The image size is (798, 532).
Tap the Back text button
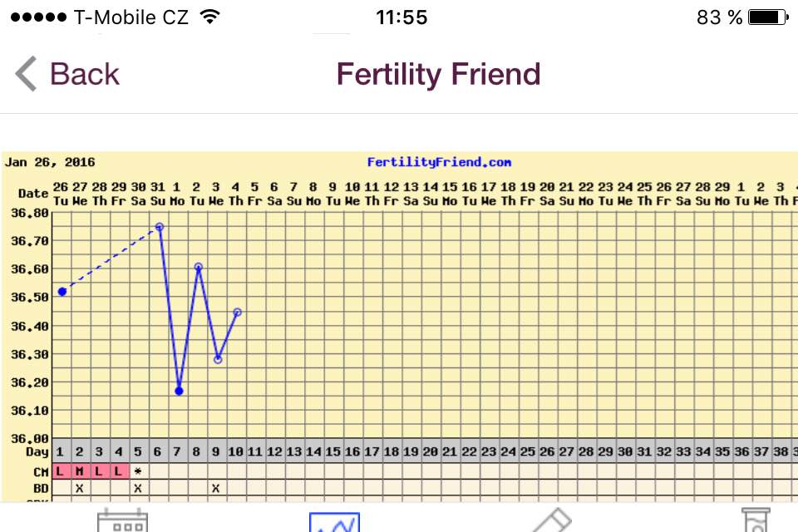(84, 75)
